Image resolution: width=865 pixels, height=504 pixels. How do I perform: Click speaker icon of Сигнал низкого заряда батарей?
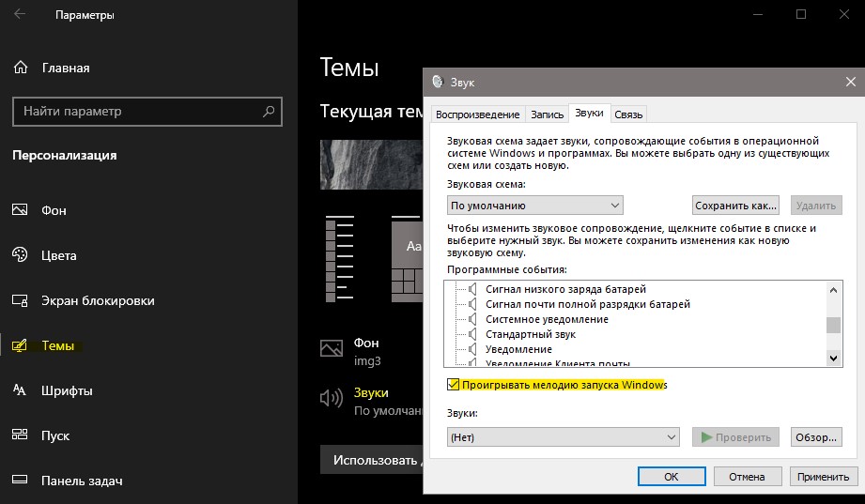[472, 289]
